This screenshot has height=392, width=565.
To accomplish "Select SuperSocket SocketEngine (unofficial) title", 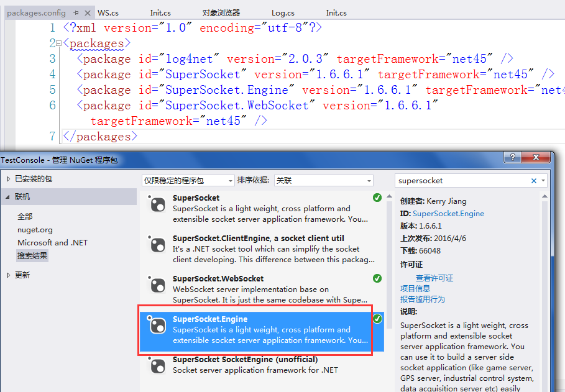I will tap(246, 359).
